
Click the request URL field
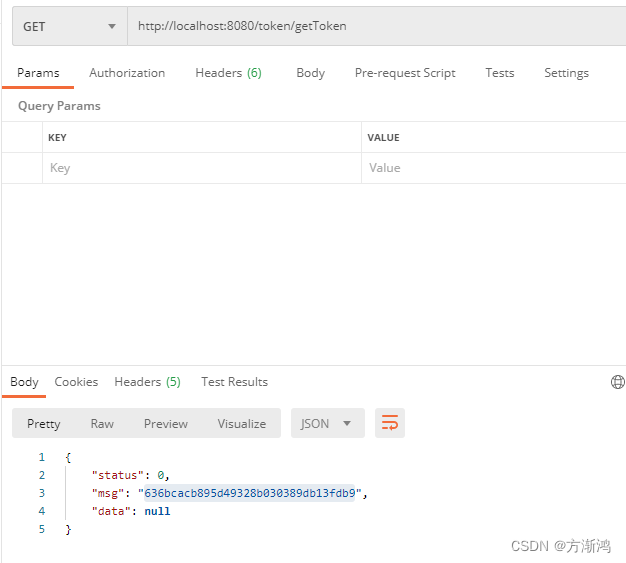(x=376, y=26)
